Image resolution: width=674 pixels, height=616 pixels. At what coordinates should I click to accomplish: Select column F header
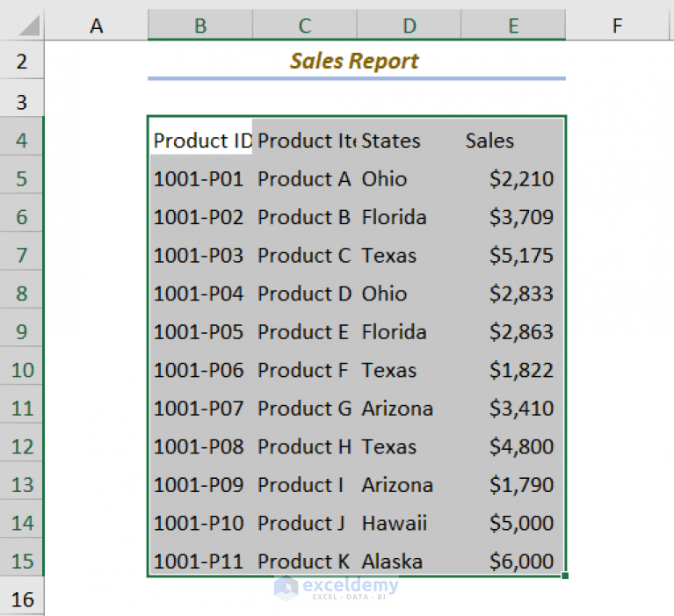pyautogui.click(x=617, y=25)
